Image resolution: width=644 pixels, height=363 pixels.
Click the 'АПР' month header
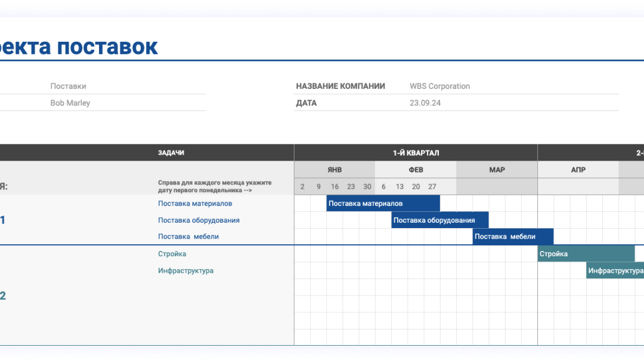click(x=578, y=170)
